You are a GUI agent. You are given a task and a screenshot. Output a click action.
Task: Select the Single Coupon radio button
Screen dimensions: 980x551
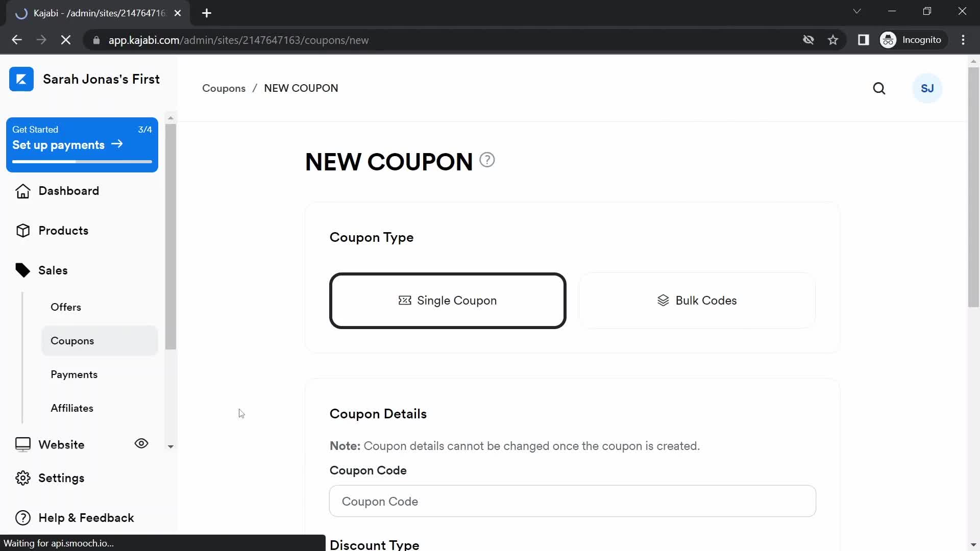pos(448,300)
